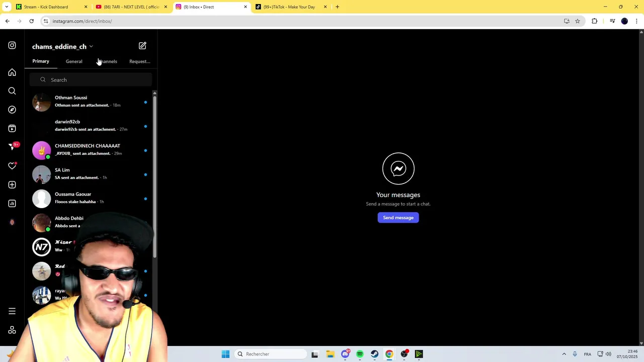Open the profile avatar icon in the sidebar

tap(12, 222)
